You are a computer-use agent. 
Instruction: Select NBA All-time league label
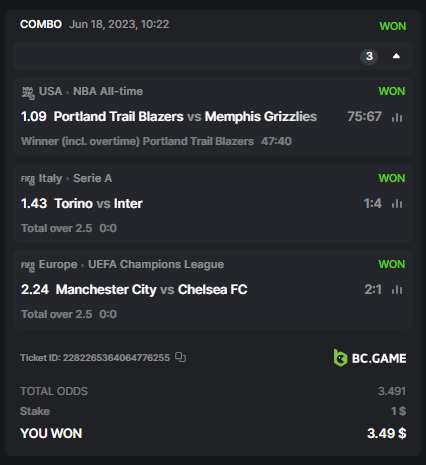pyautogui.click(x=108, y=91)
